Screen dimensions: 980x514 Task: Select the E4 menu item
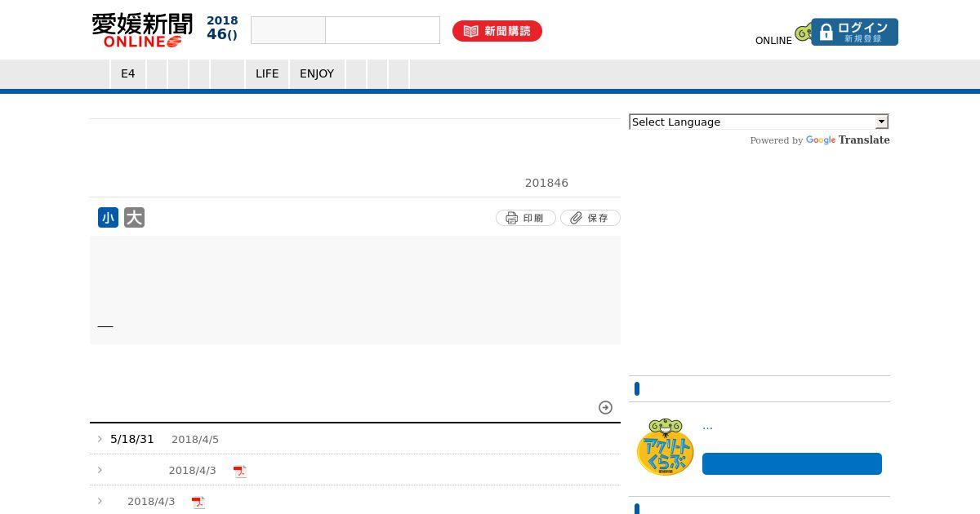coord(128,73)
